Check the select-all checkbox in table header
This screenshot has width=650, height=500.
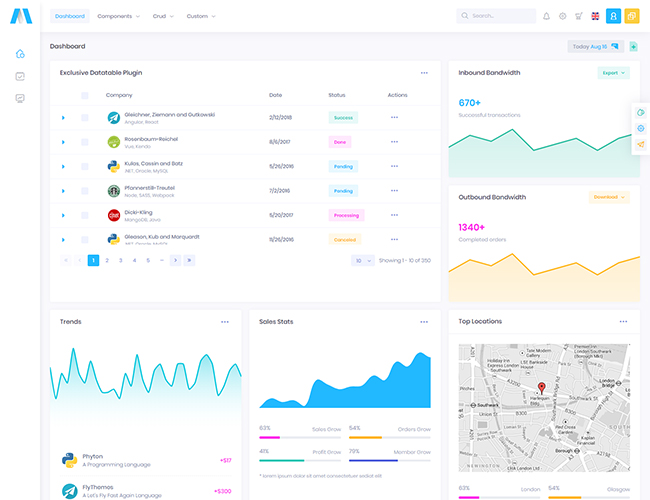click(85, 95)
